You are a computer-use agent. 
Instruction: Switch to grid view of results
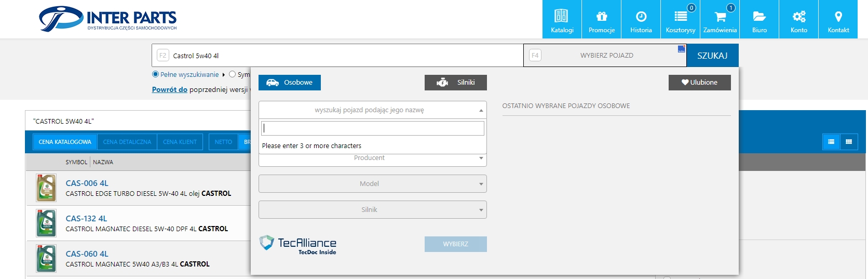tap(849, 142)
